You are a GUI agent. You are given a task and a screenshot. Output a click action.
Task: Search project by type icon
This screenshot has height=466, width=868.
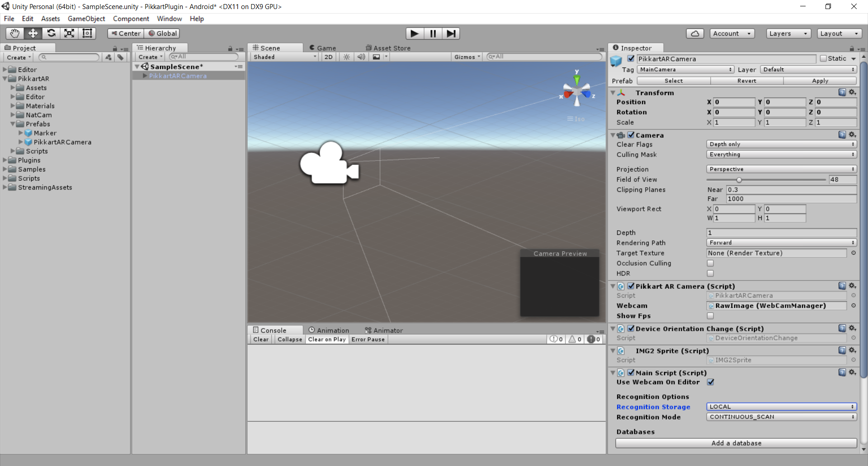coord(108,57)
